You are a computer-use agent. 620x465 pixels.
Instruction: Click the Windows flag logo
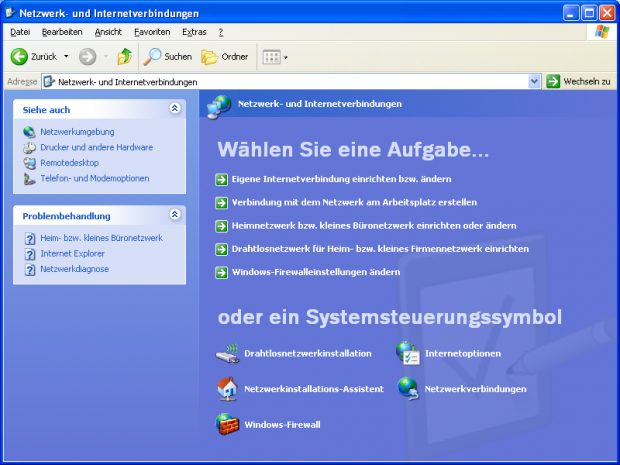pos(602,32)
